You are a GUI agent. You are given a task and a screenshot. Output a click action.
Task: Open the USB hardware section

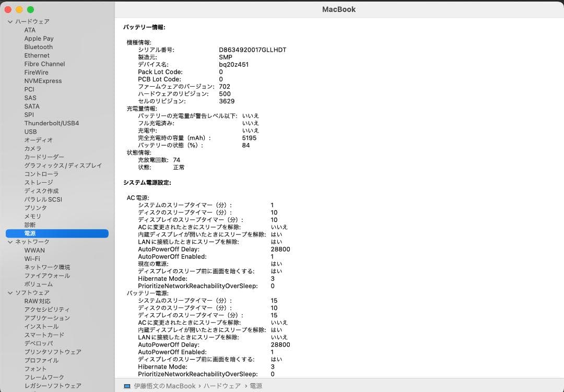tap(30, 132)
